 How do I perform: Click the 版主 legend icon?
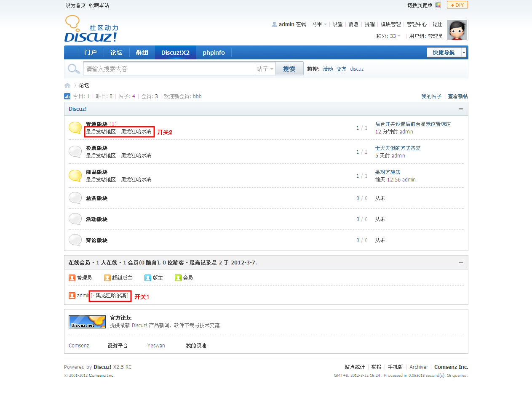tap(148, 278)
